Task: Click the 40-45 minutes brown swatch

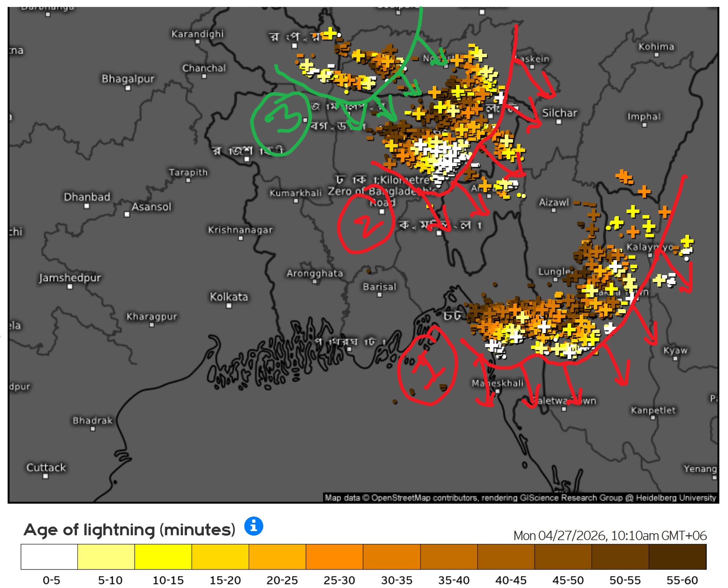Action: (x=506, y=556)
